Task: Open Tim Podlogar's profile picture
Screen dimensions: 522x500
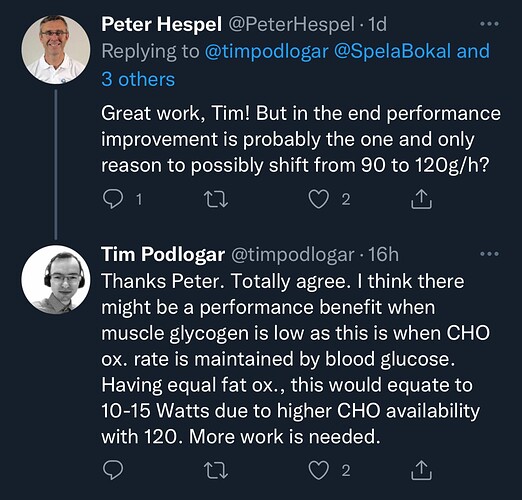Action: [56, 280]
